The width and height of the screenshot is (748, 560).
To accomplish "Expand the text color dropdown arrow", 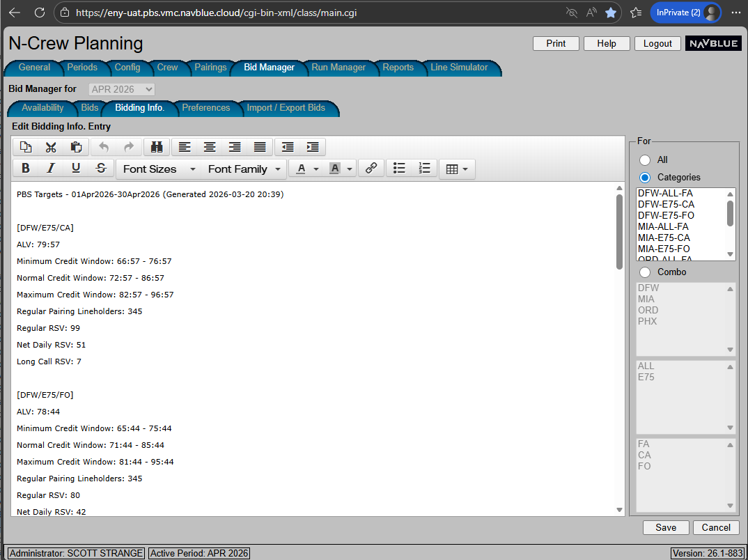I will 315,169.
